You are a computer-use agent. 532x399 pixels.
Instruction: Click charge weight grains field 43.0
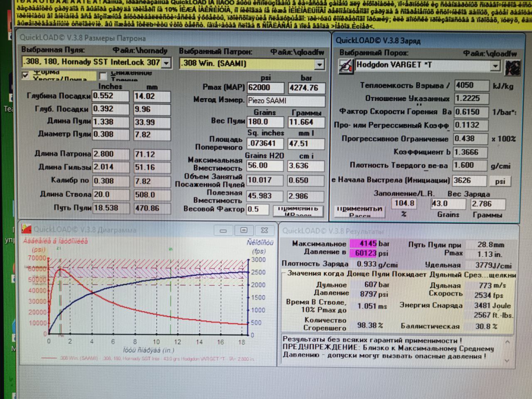point(448,204)
